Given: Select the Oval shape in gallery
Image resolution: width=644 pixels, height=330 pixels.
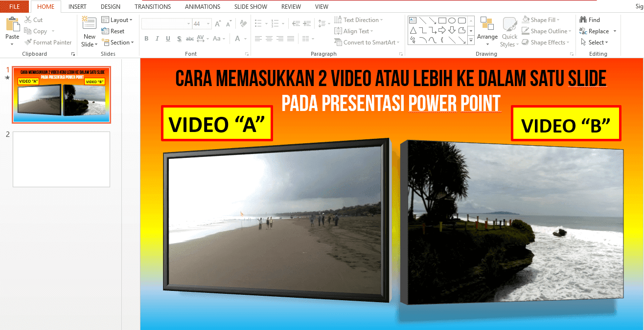Looking at the screenshot, I should coord(452,21).
